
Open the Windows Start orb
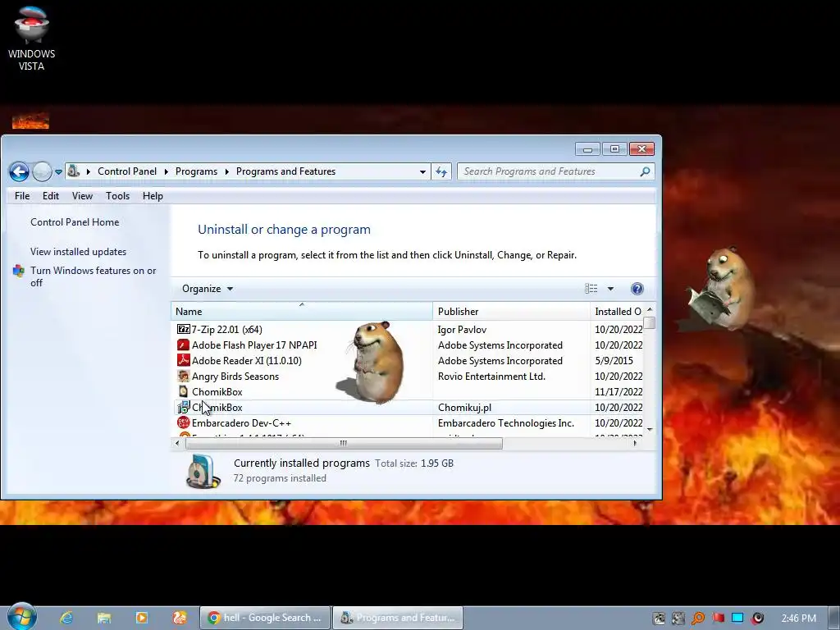(22, 616)
